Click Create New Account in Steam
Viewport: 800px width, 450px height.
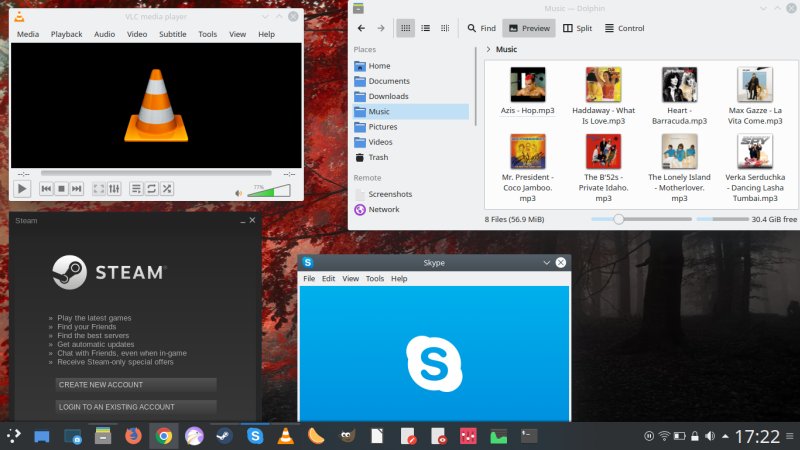136,385
